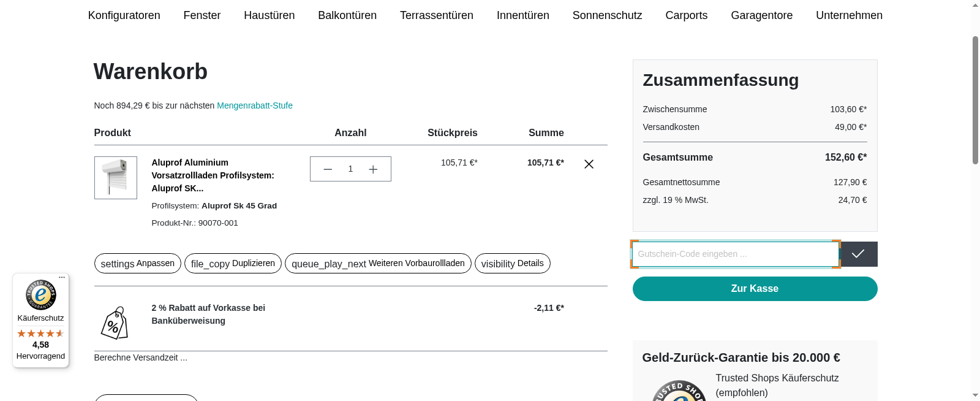This screenshot has width=980, height=401.
Task: Click the roller shutter product thumbnail
Action: (x=115, y=178)
